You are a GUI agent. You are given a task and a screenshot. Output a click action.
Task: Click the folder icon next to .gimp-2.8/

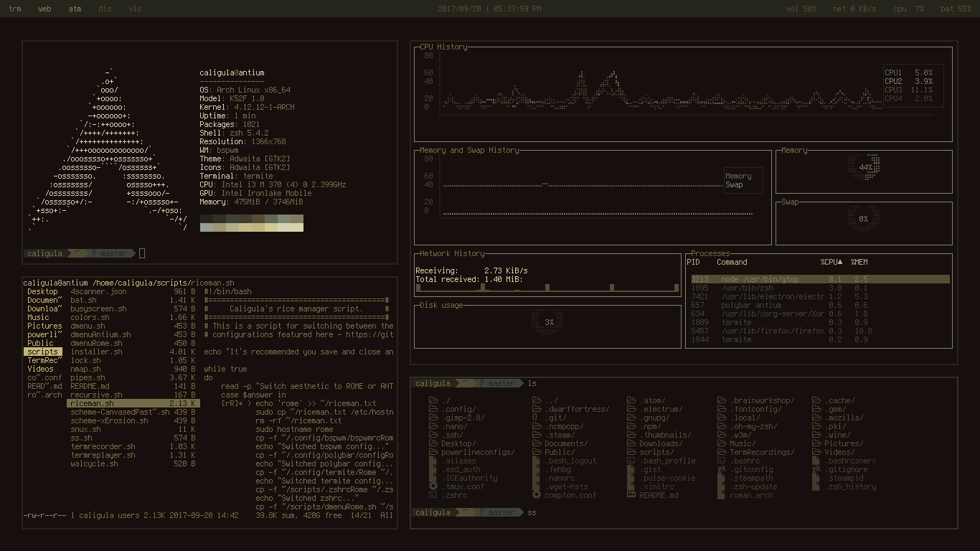pyautogui.click(x=433, y=418)
